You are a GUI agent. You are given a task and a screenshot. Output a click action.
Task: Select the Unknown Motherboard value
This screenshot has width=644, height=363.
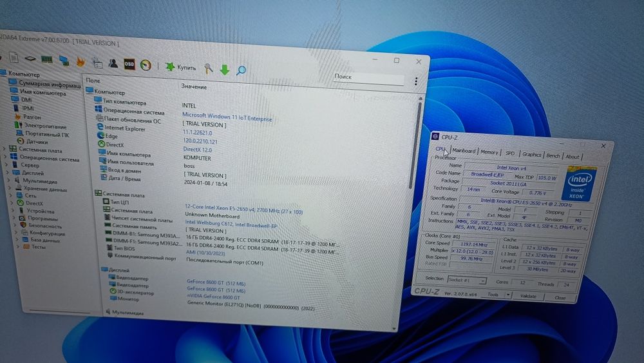click(212, 215)
